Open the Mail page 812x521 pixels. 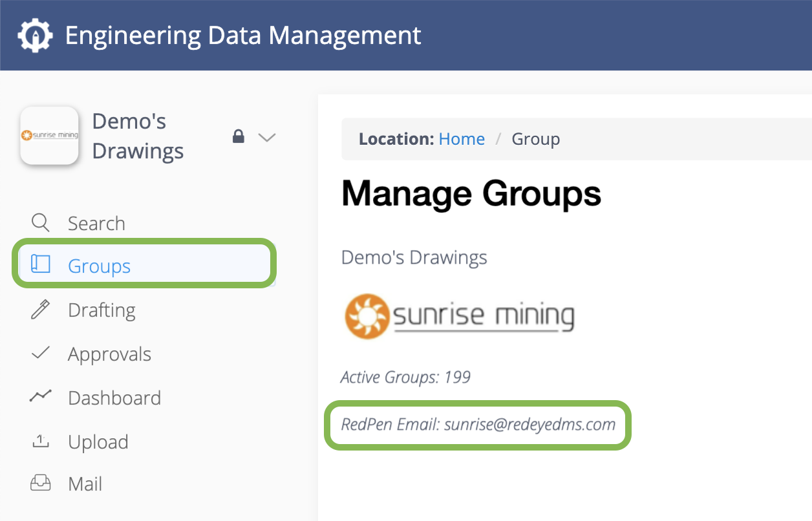(85, 484)
